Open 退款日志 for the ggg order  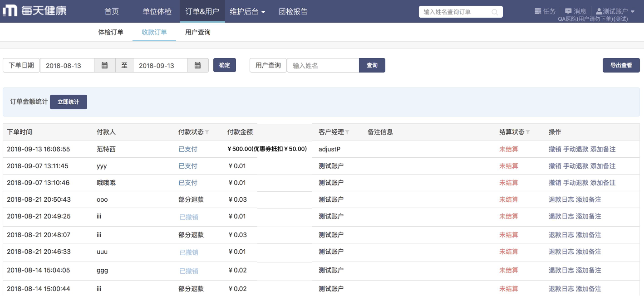[561, 270]
